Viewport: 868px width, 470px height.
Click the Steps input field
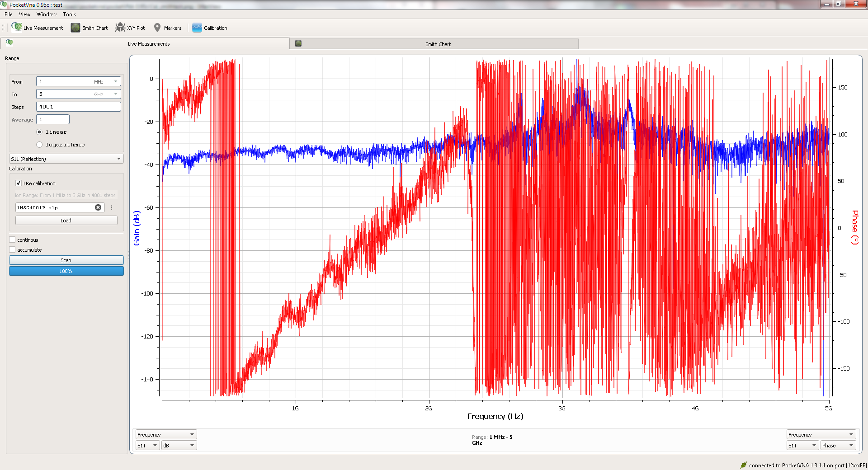[x=79, y=107]
